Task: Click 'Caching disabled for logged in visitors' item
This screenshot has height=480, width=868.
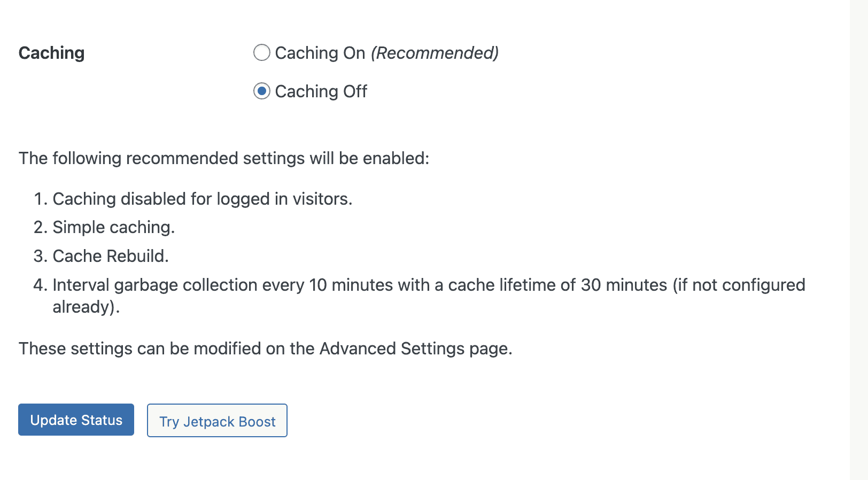Action: (203, 199)
